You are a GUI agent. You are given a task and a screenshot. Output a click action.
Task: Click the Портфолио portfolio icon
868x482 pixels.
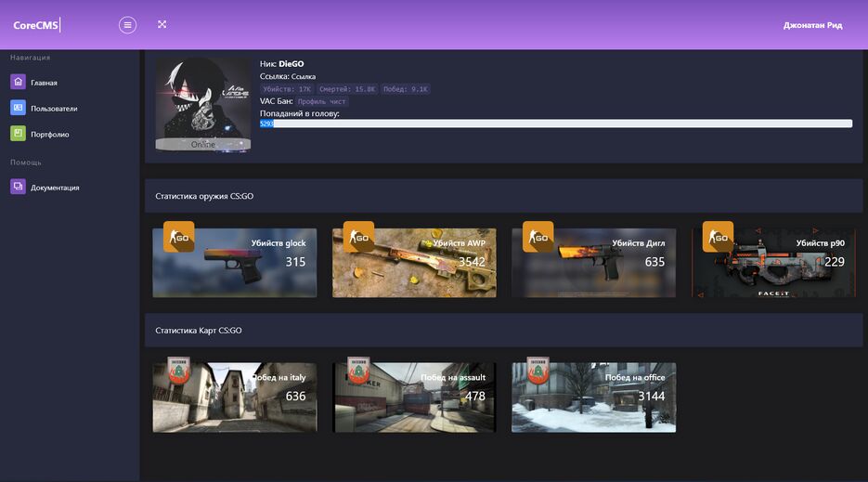(x=18, y=133)
